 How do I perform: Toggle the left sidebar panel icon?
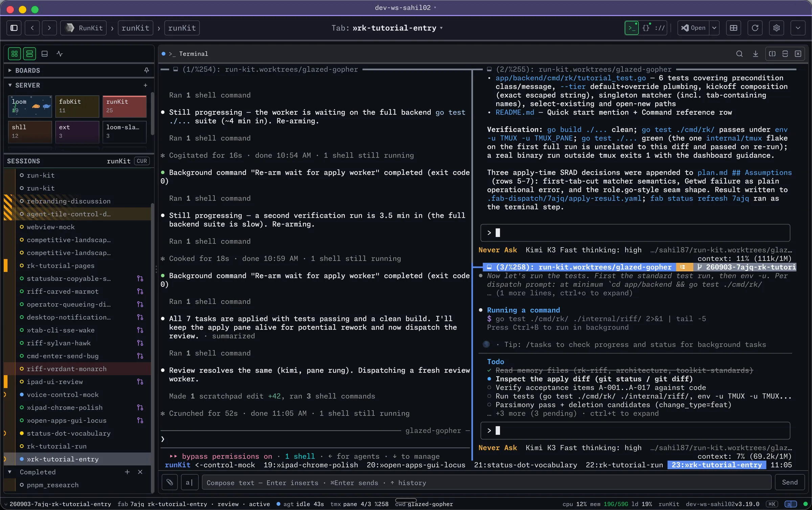pos(14,28)
